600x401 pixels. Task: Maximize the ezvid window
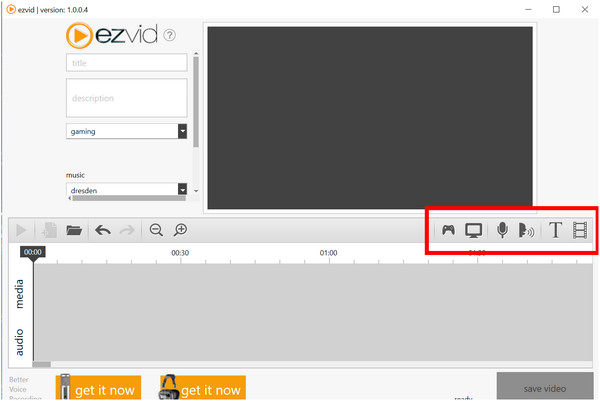pyautogui.click(x=556, y=10)
